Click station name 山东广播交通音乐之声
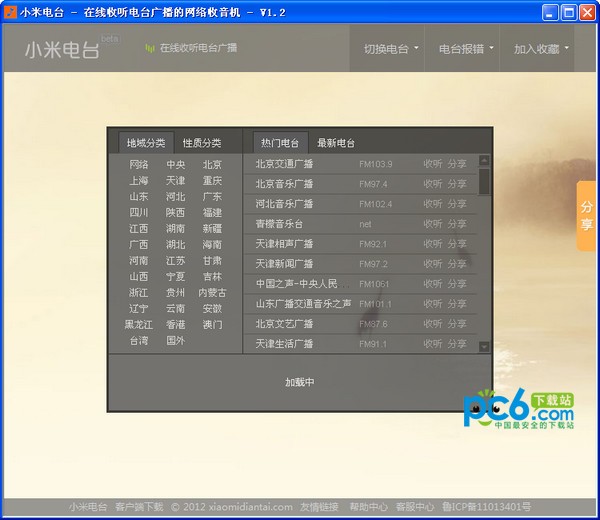 (303, 304)
